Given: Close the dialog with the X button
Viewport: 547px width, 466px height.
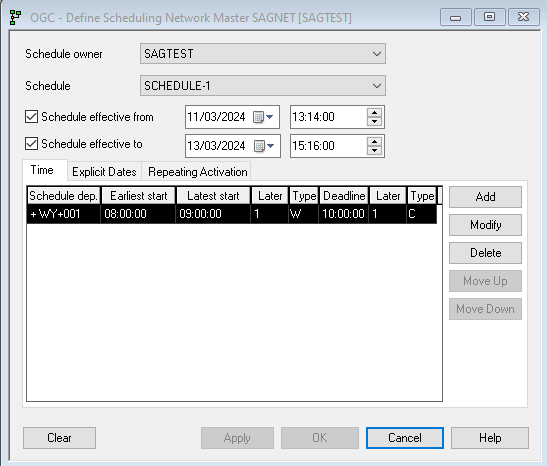Looking at the screenshot, I should click(x=524, y=17).
